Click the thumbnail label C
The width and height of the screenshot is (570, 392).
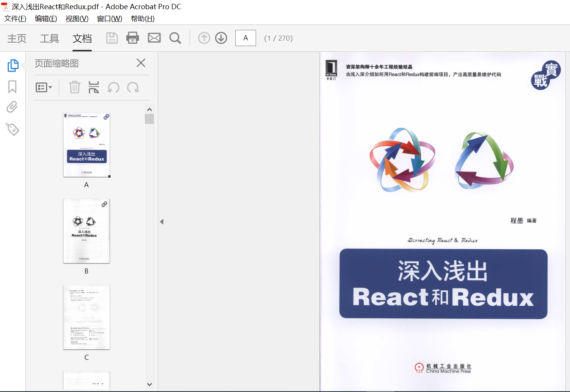point(86,357)
